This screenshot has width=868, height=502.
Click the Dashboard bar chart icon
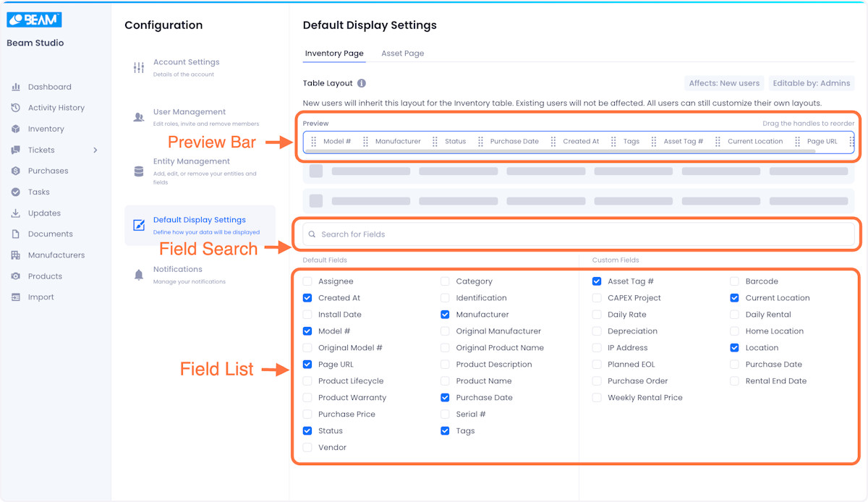pos(16,87)
